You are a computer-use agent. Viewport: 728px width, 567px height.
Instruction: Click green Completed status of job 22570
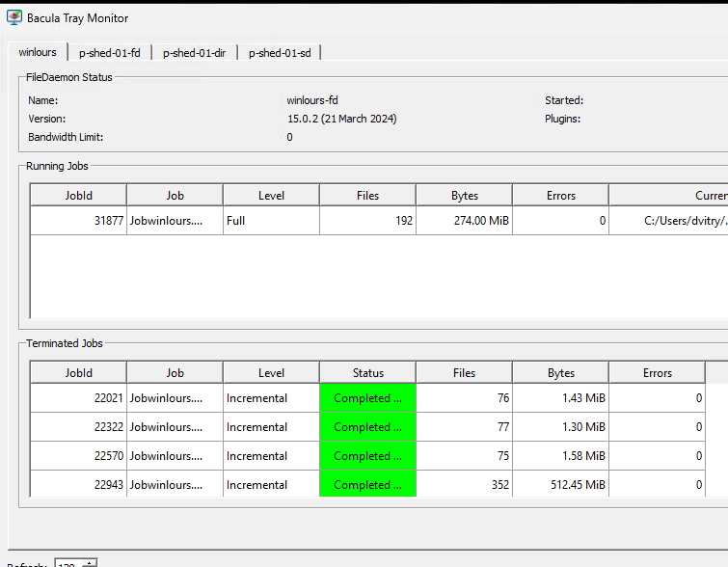pos(367,456)
